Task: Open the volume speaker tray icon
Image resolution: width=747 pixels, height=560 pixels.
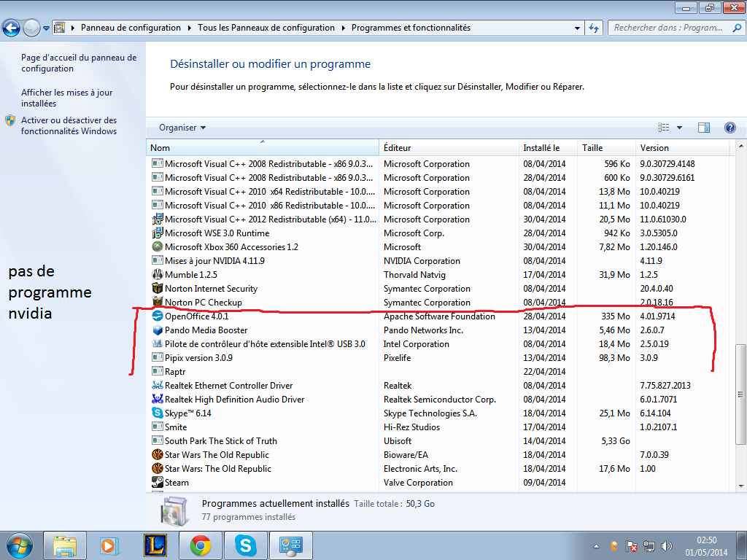Action: (x=667, y=546)
